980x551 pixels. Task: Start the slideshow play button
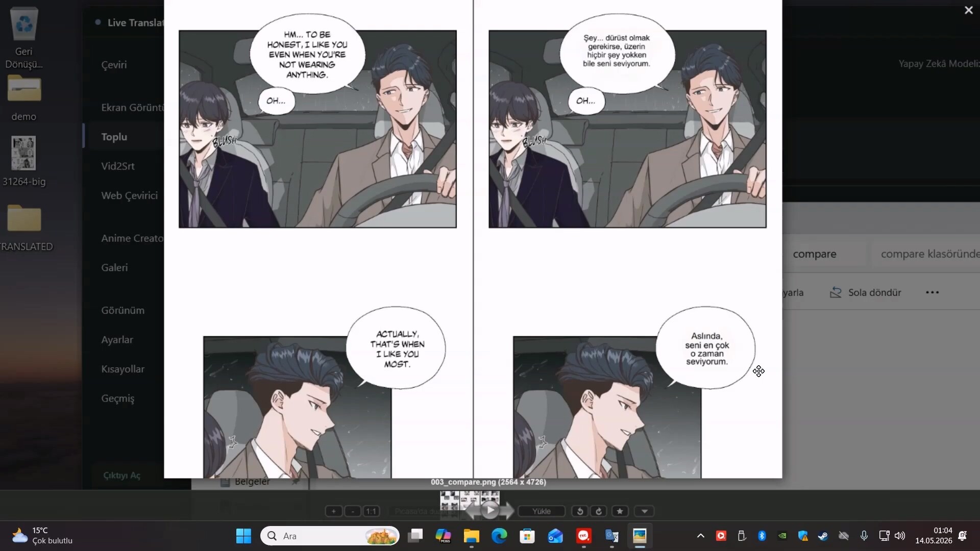[490, 510]
